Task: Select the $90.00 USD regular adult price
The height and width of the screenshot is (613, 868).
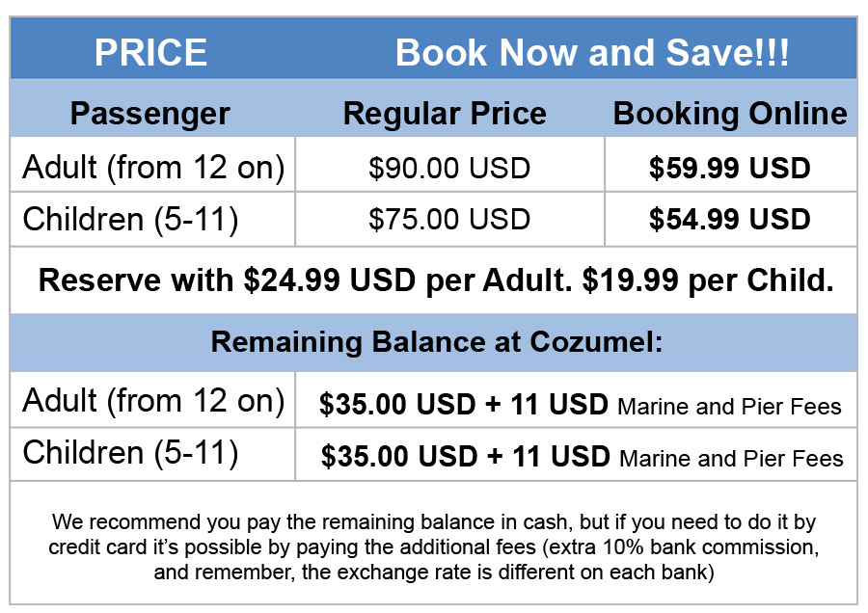Action: pos(449,168)
